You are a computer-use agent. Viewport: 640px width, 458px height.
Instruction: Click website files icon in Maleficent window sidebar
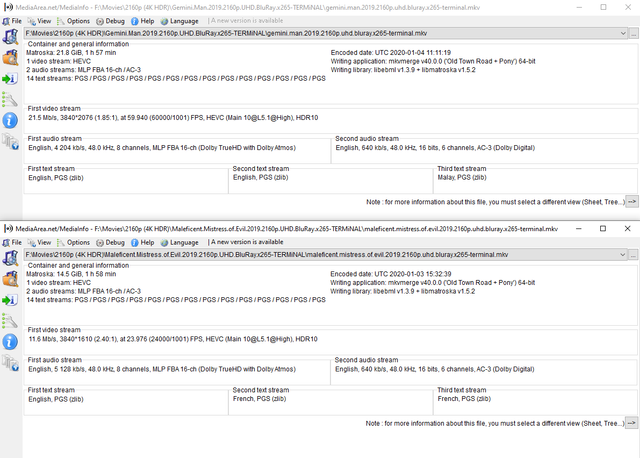[10, 362]
